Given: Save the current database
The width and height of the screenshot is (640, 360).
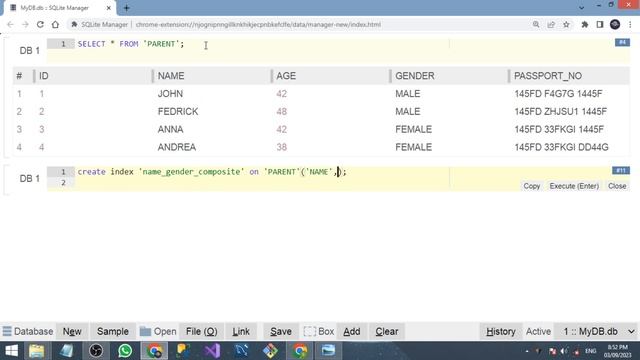Looking at the screenshot, I should 281,331.
